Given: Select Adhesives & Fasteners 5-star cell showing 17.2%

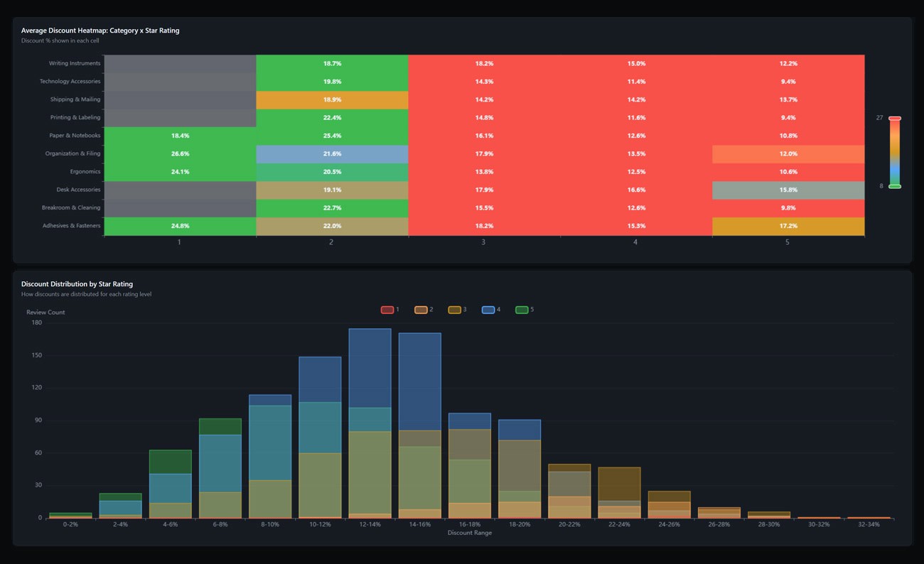Looking at the screenshot, I should (788, 226).
